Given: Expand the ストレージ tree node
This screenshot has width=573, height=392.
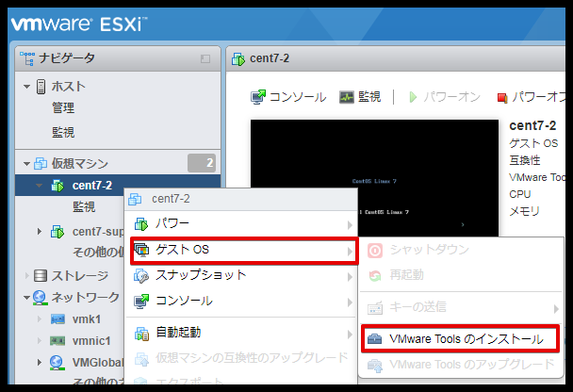Looking at the screenshot, I should coord(27,275).
